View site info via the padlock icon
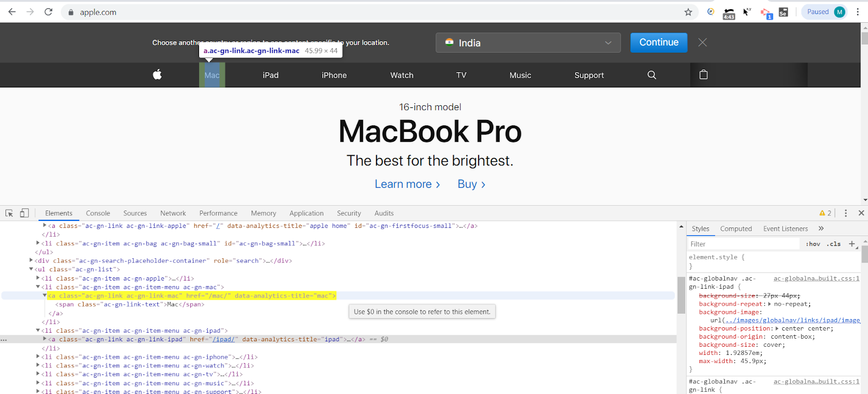 [71, 12]
